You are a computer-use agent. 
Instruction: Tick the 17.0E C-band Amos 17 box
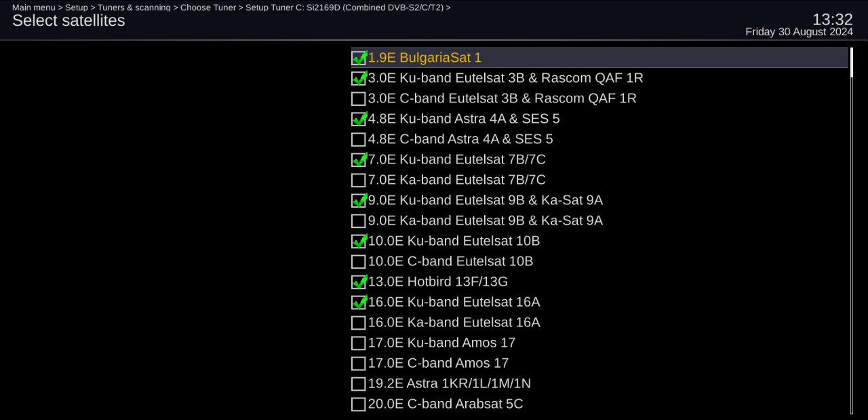tap(359, 364)
